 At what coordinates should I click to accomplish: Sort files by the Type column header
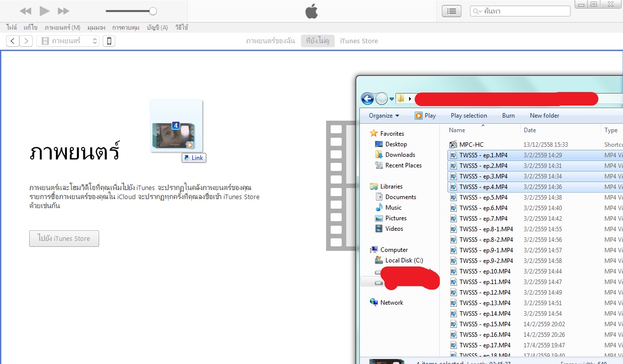(x=612, y=130)
